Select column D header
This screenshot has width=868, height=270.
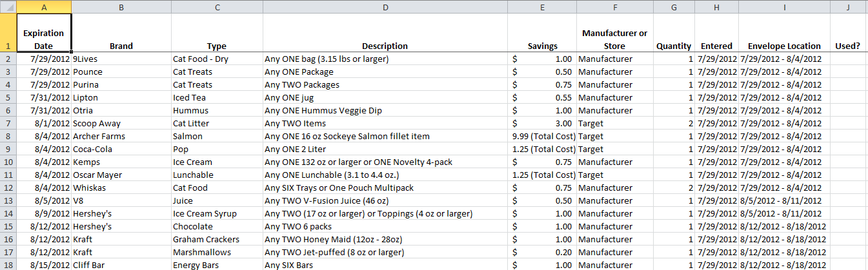pos(385,6)
